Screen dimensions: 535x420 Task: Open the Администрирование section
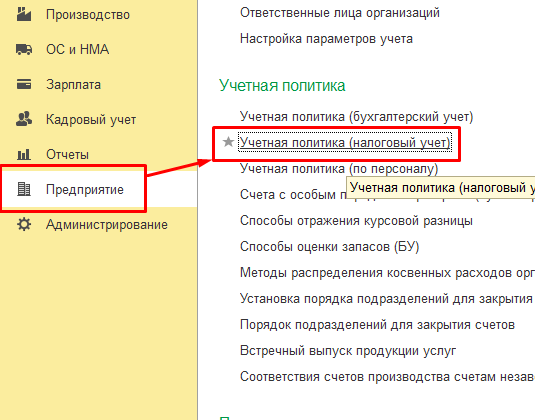[x=107, y=225]
